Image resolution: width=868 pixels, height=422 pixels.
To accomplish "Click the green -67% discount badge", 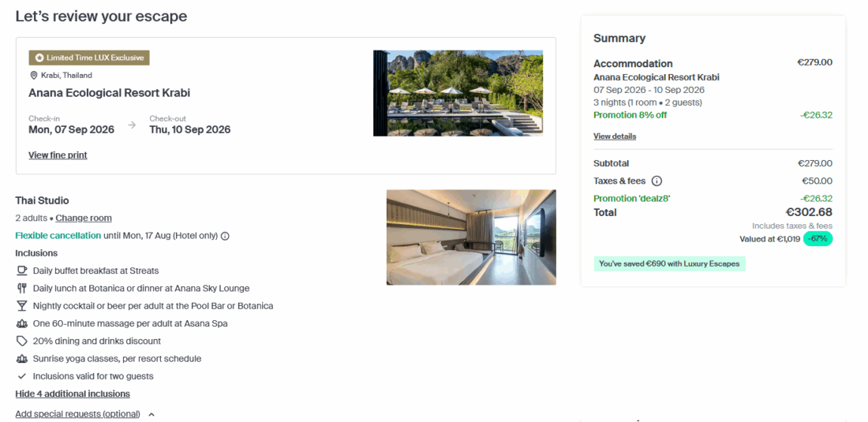I will 817,239.
